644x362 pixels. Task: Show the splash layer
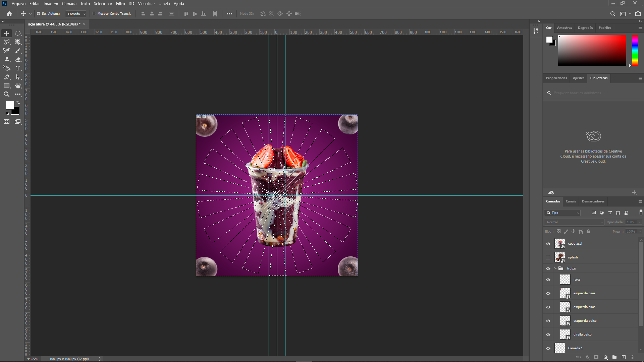(x=548, y=257)
